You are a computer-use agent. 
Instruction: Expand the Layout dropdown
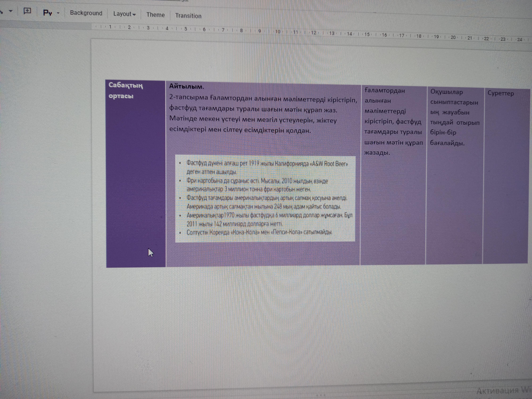124,14
